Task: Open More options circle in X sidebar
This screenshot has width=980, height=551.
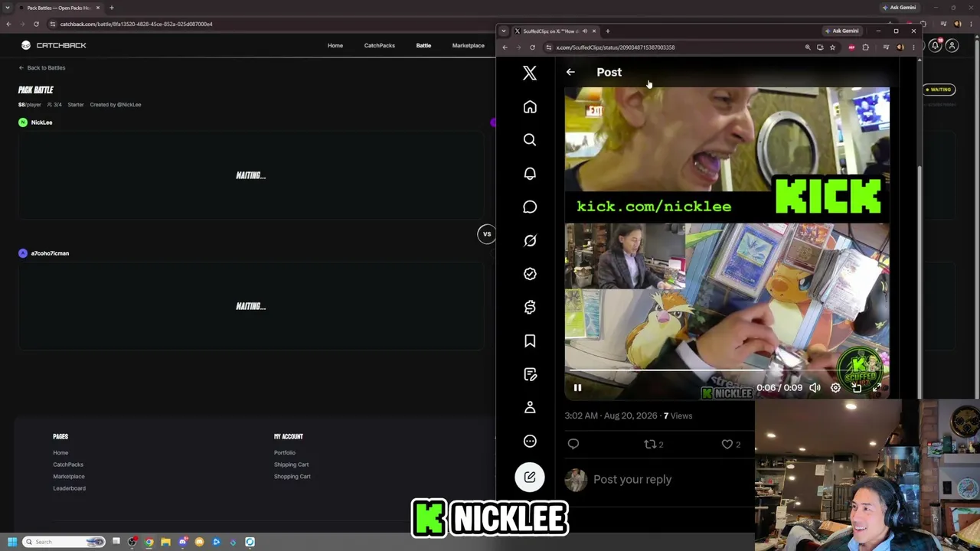Action: point(530,441)
